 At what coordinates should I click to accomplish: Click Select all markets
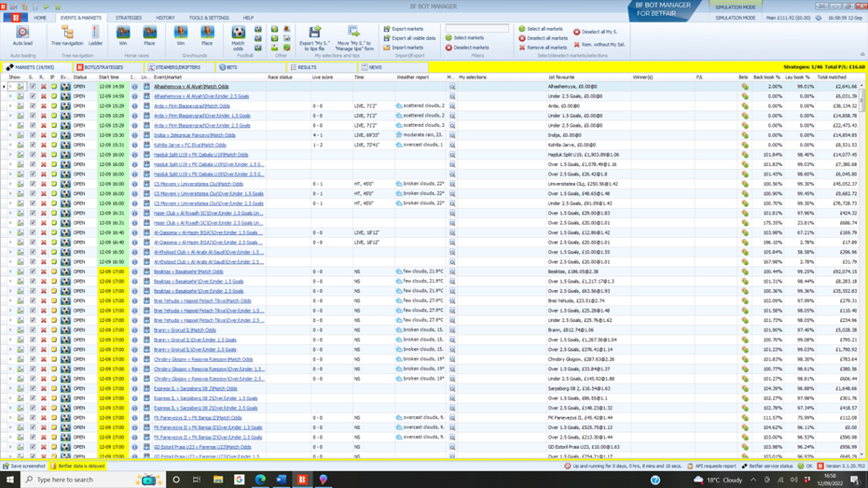[541, 29]
